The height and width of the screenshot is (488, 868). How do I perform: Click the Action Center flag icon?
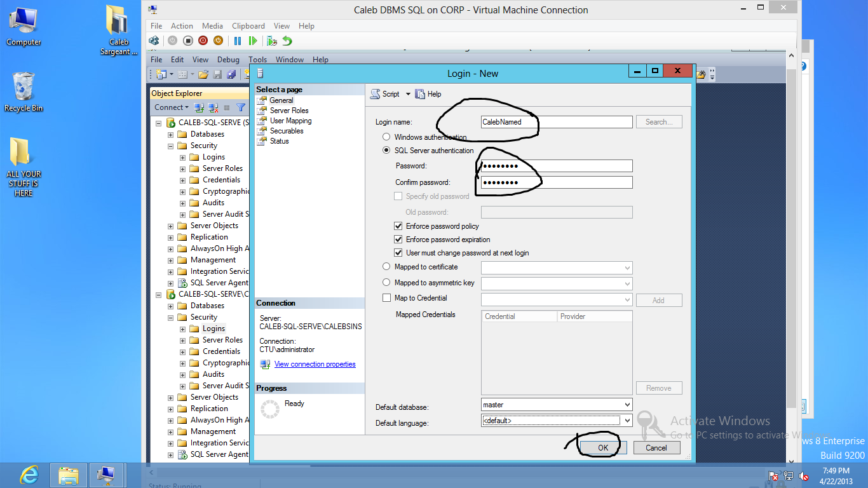point(773,475)
